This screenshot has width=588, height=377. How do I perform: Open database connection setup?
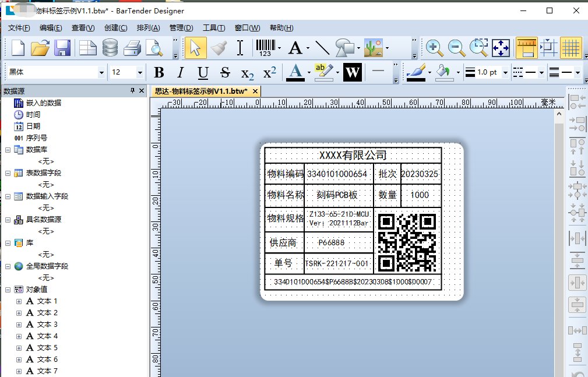point(110,48)
